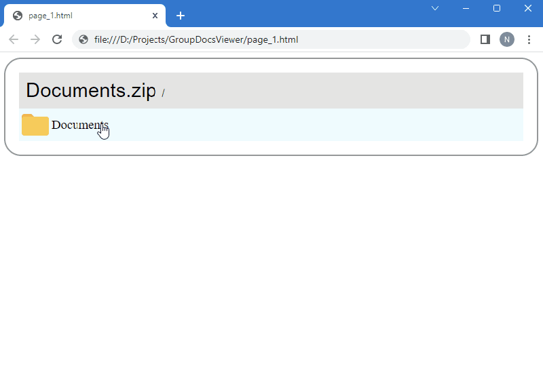Minimize the browser window
This screenshot has width=543, height=392.
click(466, 8)
